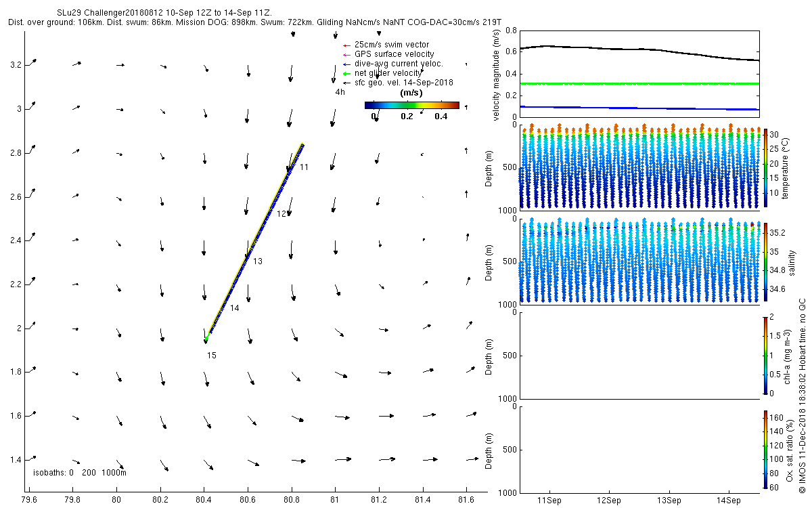This screenshot has height=508, width=812.
Task: Click the salinity colorbar scale
Action: [765, 261]
